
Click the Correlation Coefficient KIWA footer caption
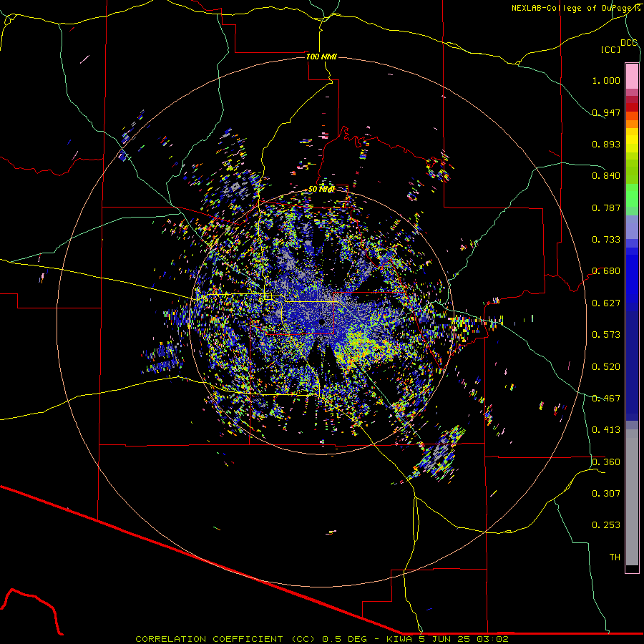pyautogui.click(x=321, y=639)
